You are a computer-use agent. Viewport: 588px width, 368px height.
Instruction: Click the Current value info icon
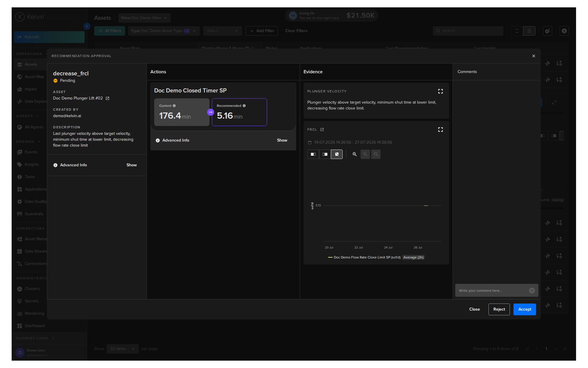tap(174, 106)
